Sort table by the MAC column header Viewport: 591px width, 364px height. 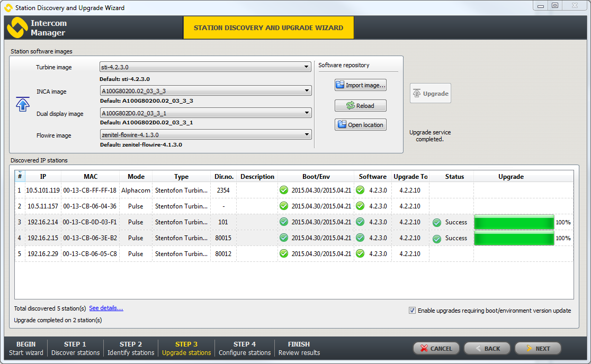pyautogui.click(x=91, y=177)
